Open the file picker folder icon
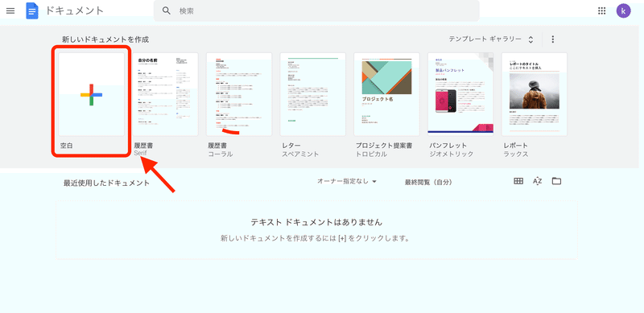644x313 pixels. (x=556, y=181)
